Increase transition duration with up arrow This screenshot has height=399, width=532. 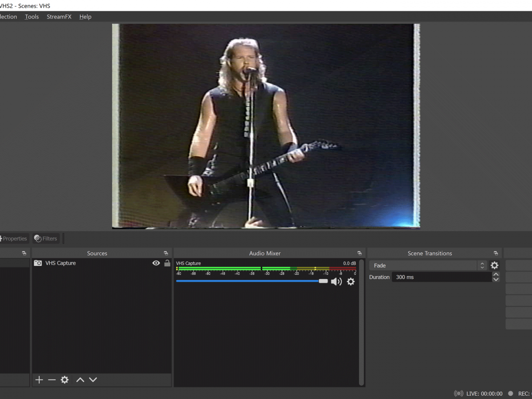point(496,274)
